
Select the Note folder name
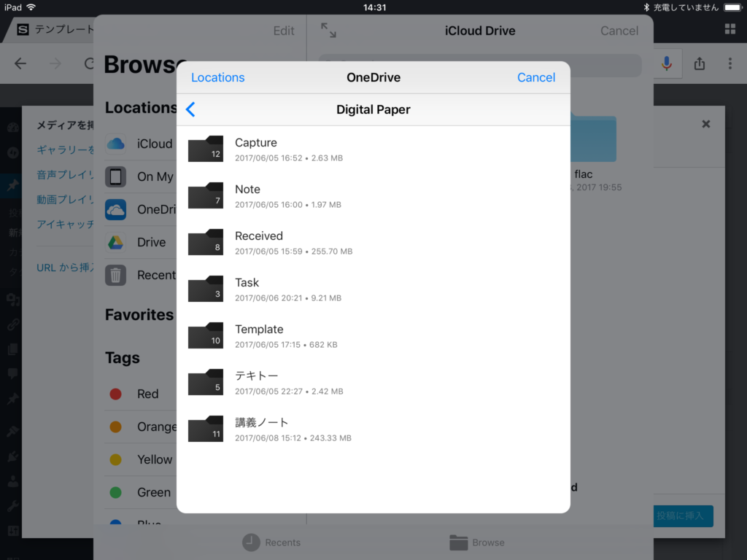tap(247, 189)
